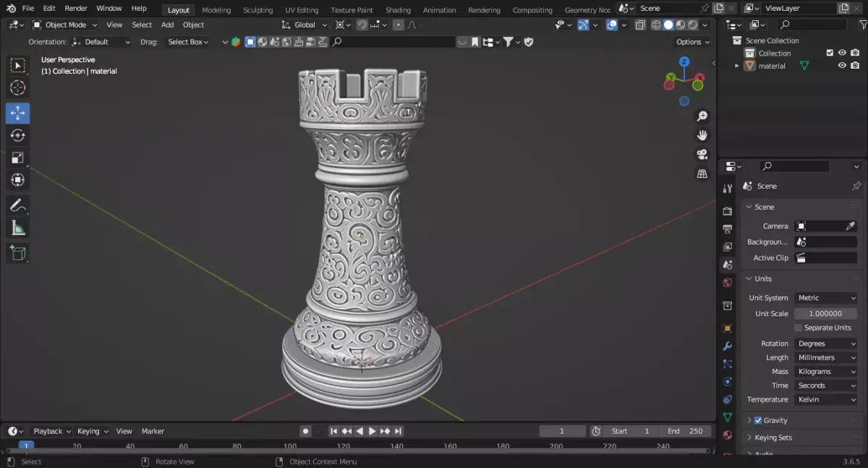Screen dimensions: 868x468
Task: Collapse the Units panel
Action: coord(763,278)
